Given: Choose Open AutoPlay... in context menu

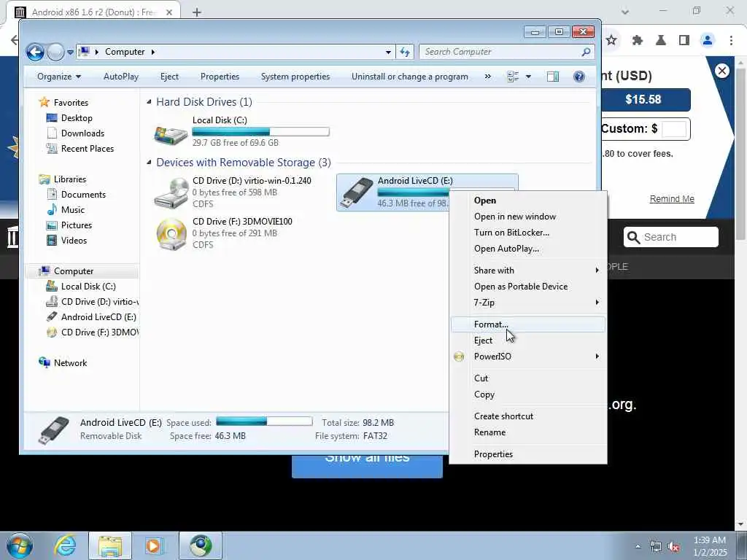Looking at the screenshot, I should coord(506,249).
